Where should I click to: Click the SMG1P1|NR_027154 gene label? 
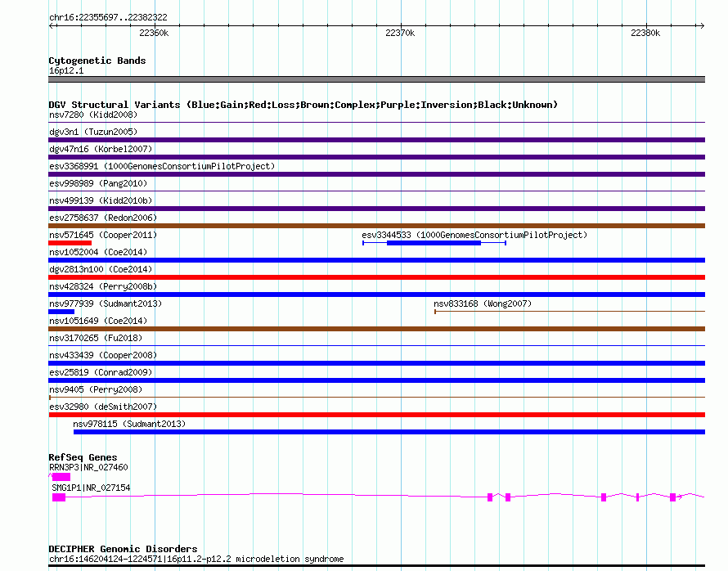91,488
